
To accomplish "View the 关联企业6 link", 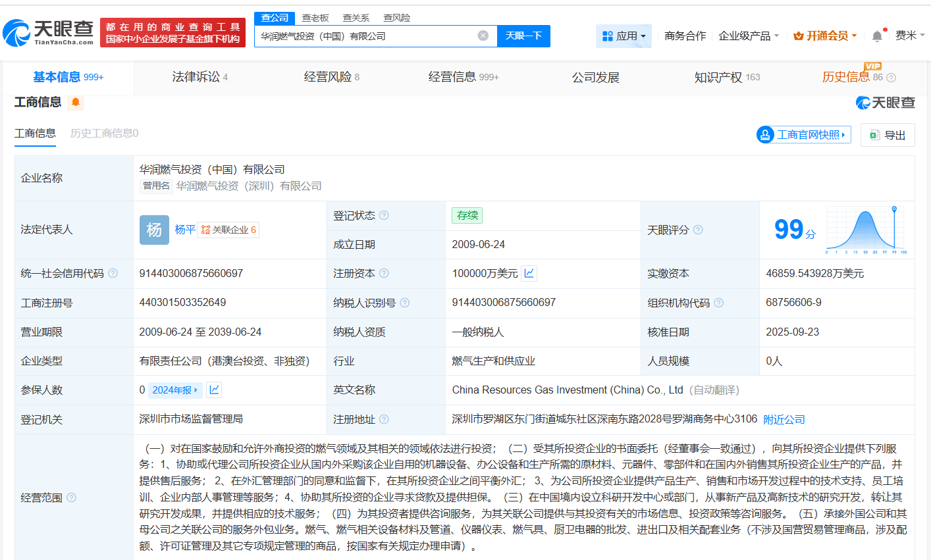I will coord(228,230).
